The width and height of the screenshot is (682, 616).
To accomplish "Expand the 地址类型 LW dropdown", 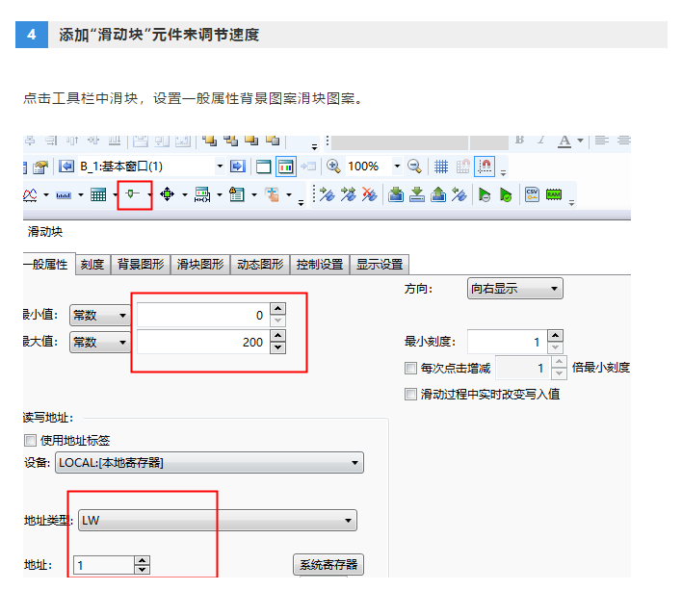I will (217, 521).
